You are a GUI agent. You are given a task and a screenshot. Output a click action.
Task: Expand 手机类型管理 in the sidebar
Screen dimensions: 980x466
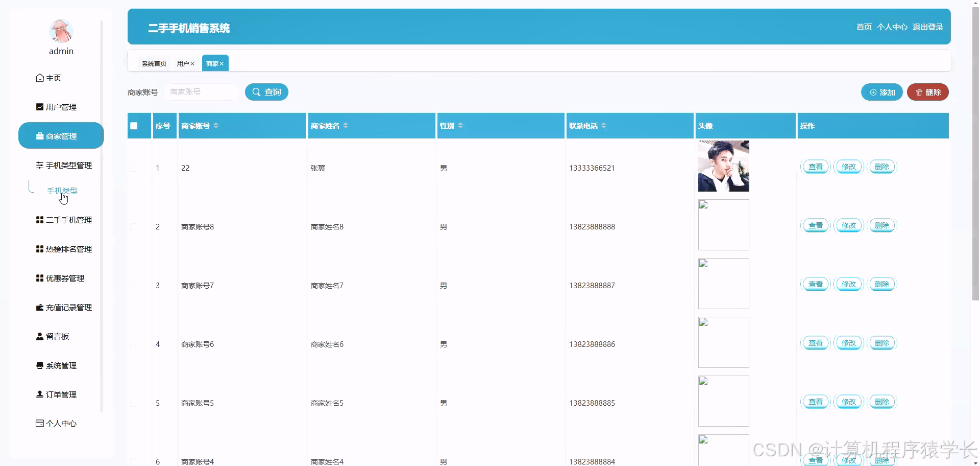64,166
